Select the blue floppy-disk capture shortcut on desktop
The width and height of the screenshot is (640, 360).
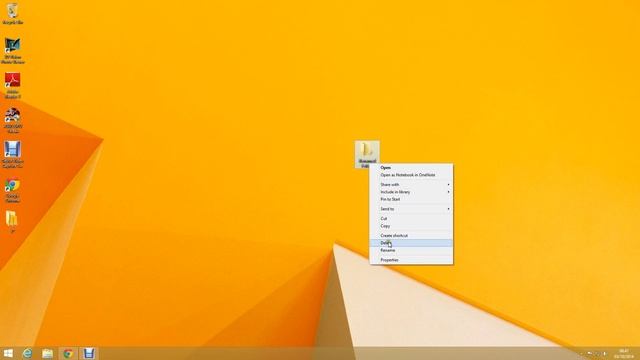tap(13, 155)
